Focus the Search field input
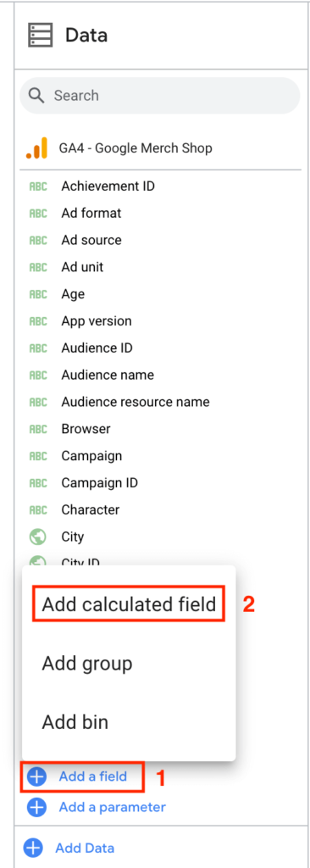Viewport: 310px width, 868px height. tap(160, 96)
